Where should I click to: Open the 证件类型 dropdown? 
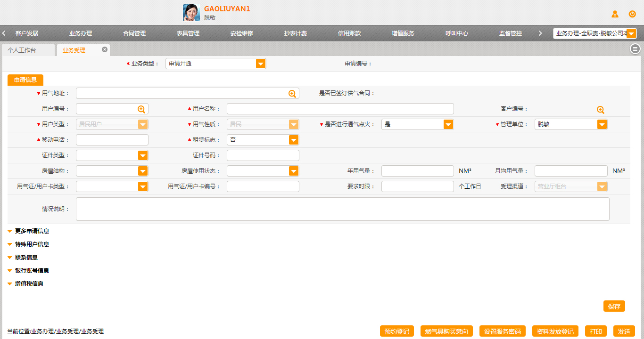click(x=143, y=155)
